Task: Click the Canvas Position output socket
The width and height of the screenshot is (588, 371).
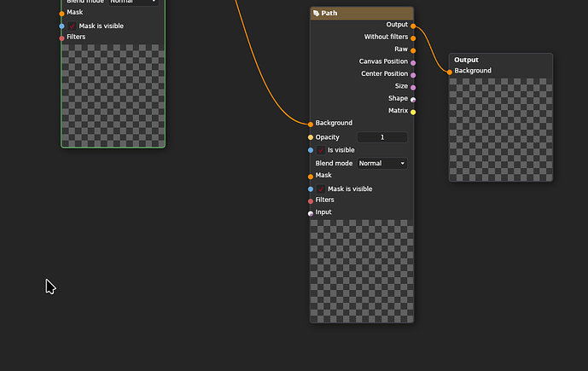Action: tap(413, 62)
